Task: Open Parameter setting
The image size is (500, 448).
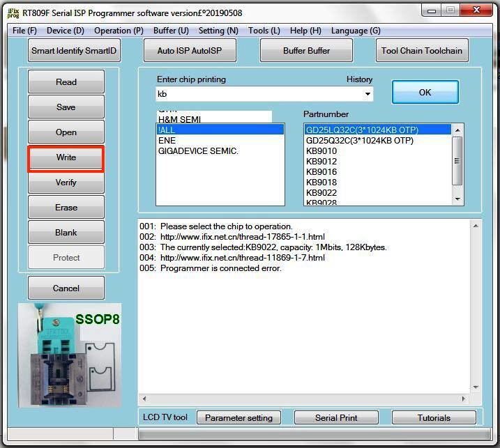Action: point(239,418)
